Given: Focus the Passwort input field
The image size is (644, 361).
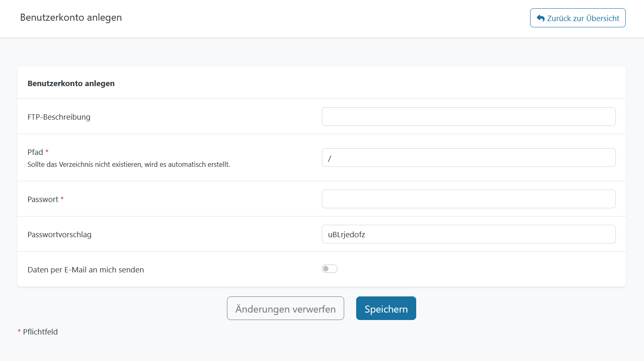Looking at the screenshot, I should [468, 199].
